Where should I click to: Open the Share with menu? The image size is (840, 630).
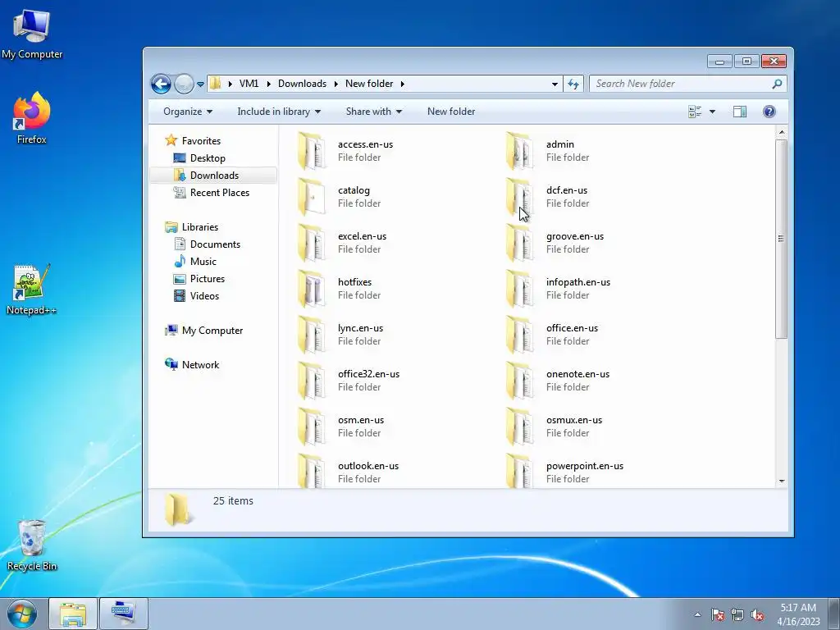pyautogui.click(x=373, y=112)
